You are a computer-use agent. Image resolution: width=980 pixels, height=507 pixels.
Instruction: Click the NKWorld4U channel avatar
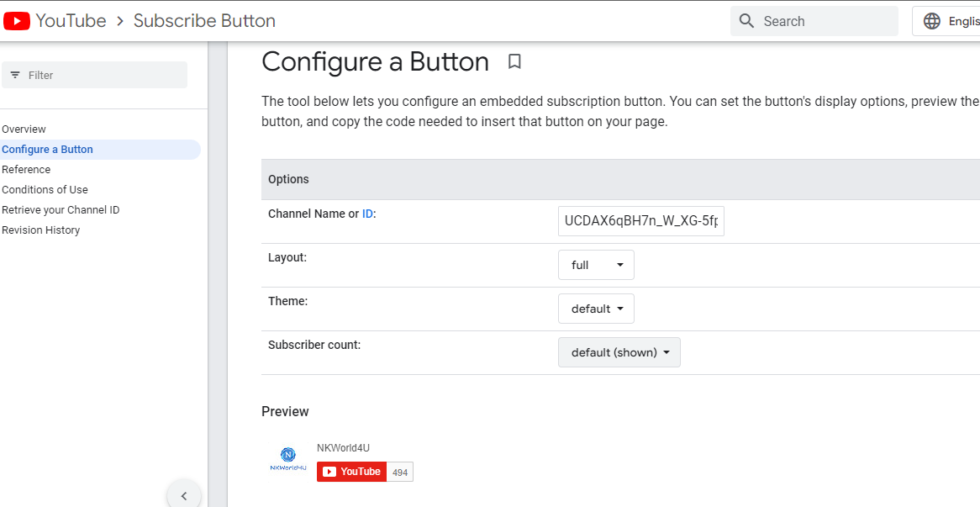287,459
